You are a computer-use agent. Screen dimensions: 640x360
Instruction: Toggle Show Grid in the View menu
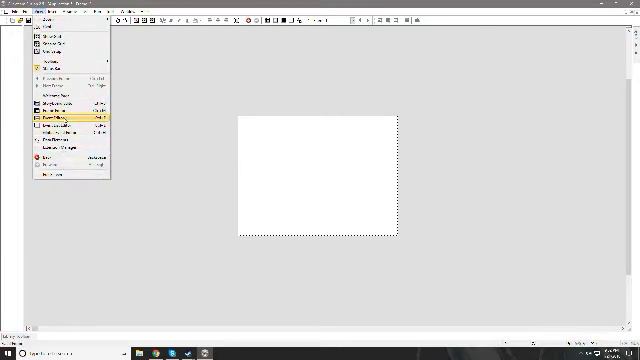[x=71, y=36]
